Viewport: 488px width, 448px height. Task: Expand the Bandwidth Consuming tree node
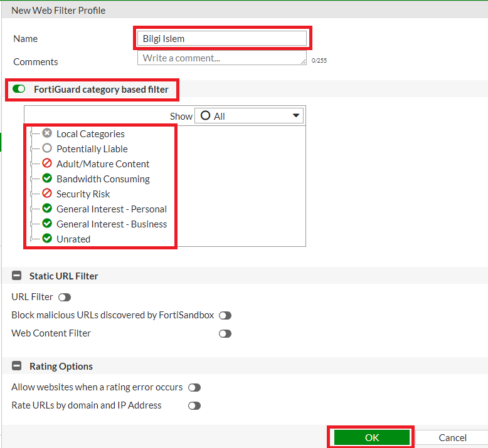31,179
